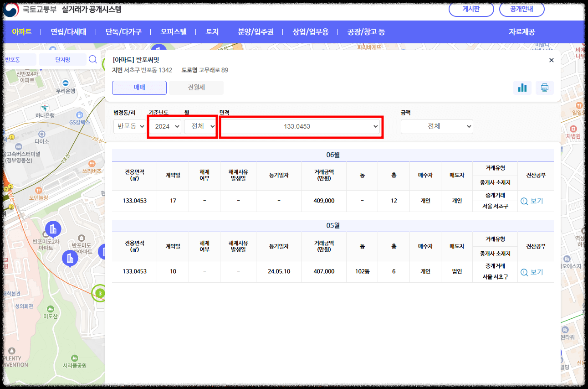Select the 아파트 menu
Screen dimensions: 588x389
[22, 32]
